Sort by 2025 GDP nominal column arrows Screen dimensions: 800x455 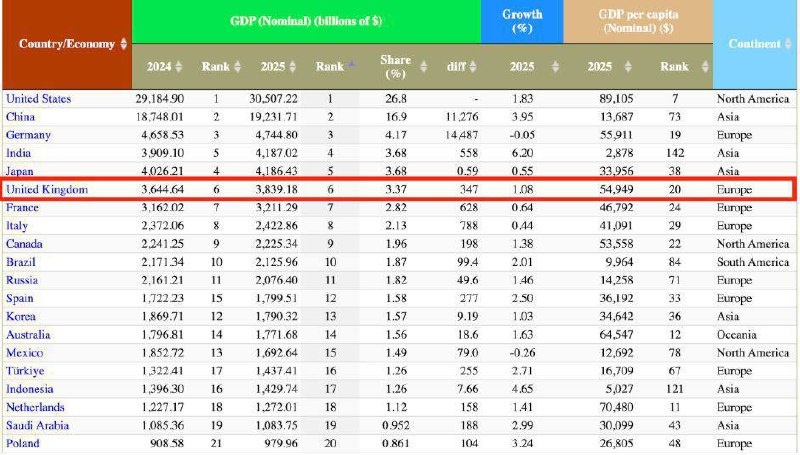pos(292,67)
